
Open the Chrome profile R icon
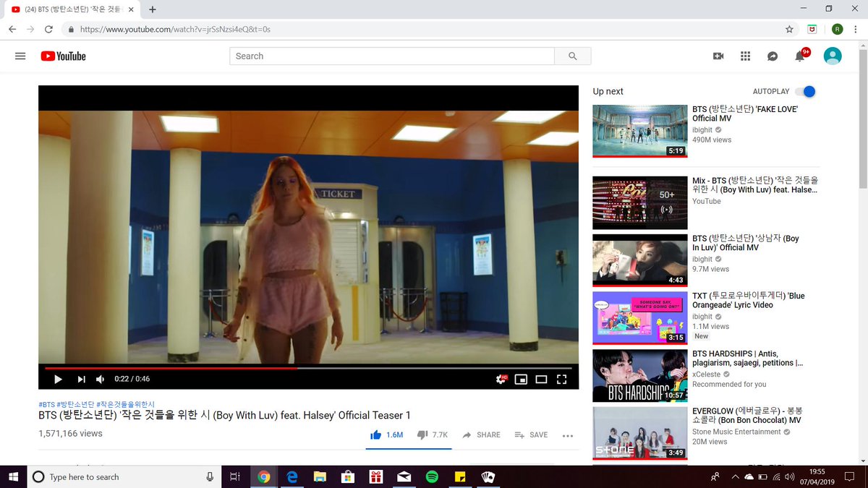(837, 30)
